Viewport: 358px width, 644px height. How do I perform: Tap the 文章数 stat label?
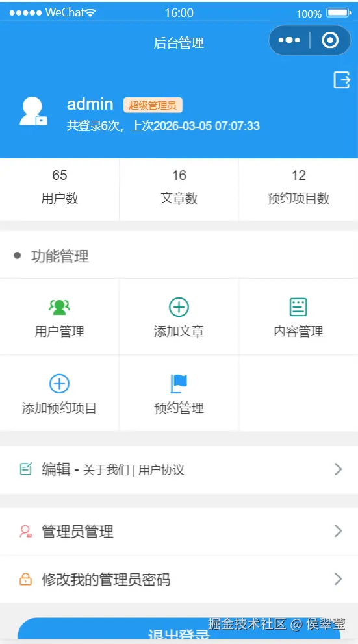point(179,199)
